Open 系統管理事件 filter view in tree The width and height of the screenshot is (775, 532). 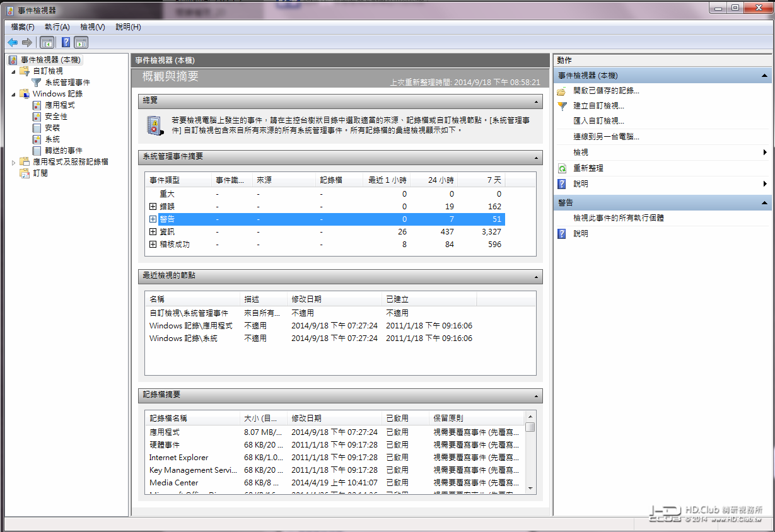click(67, 83)
